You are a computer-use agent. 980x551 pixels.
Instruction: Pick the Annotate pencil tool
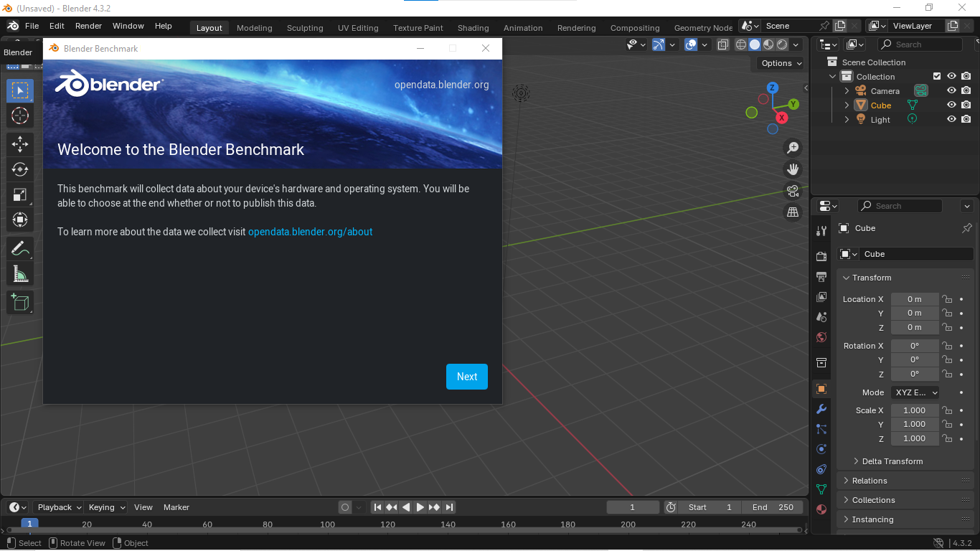click(20, 249)
